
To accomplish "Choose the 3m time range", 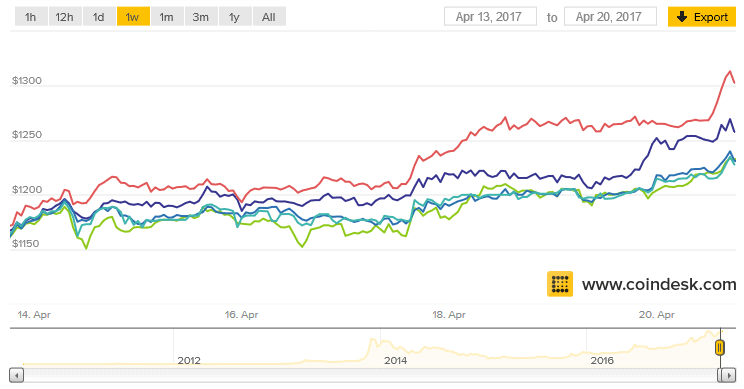I will point(201,17).
